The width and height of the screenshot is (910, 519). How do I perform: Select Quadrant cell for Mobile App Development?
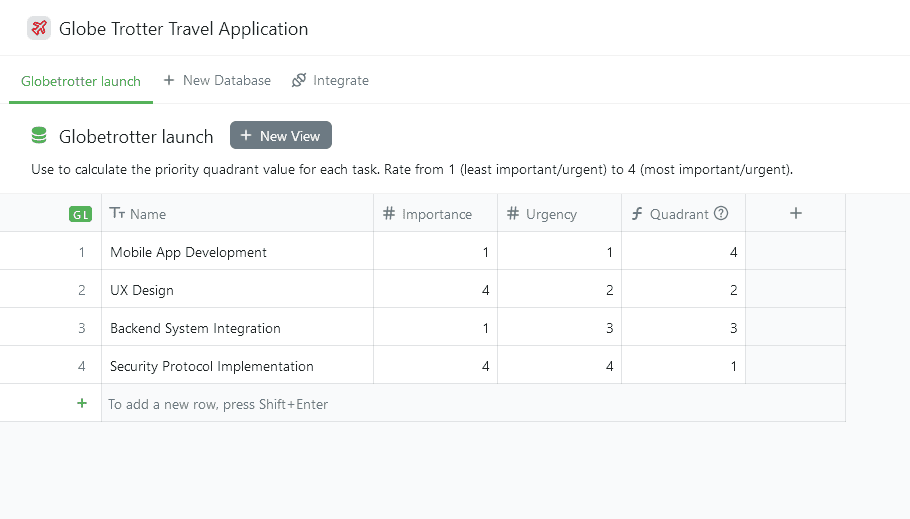pyautogui.click(x=684, y=251)
